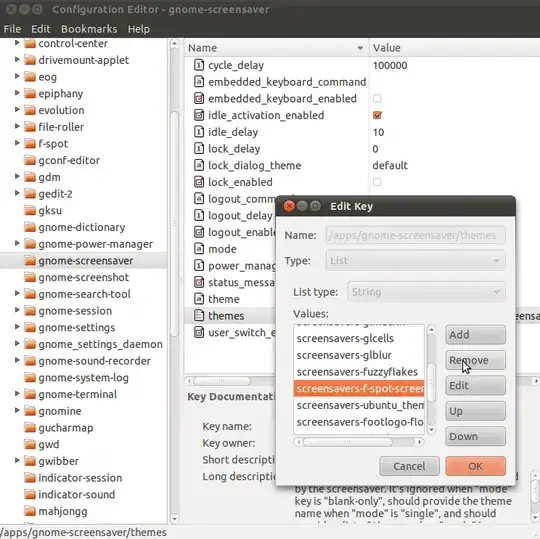The image size is (540, 539).
Task: Click the idle_activation_enabled key icon
Action: coord(199,115)
